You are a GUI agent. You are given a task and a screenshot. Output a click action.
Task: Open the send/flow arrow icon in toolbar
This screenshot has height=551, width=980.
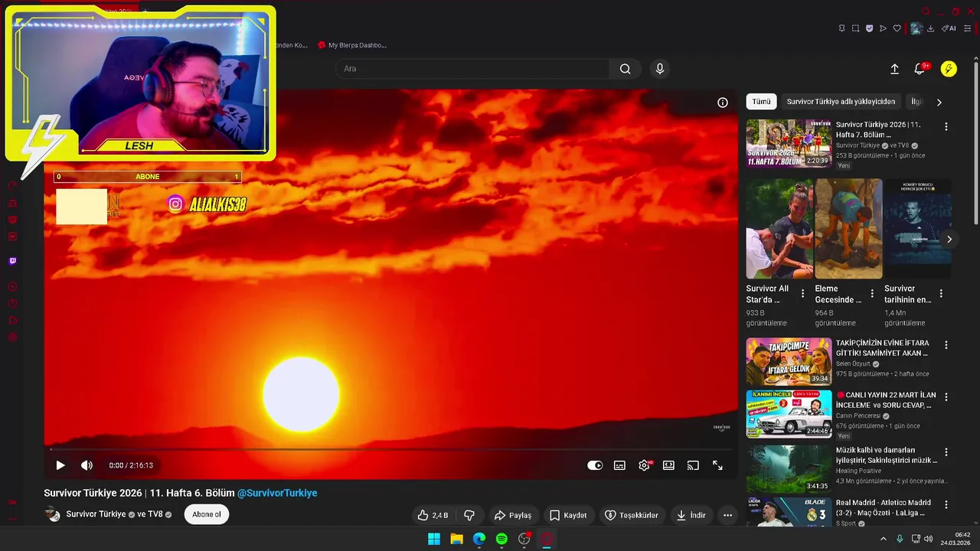pyautogui.click(x=883, y=28)
